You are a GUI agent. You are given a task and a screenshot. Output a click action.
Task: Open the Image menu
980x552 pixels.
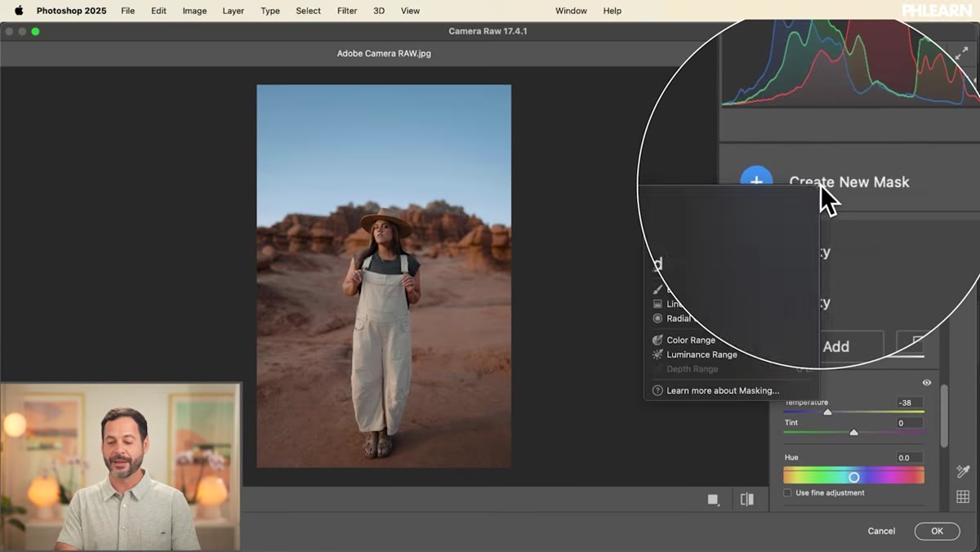pos(194,11)
